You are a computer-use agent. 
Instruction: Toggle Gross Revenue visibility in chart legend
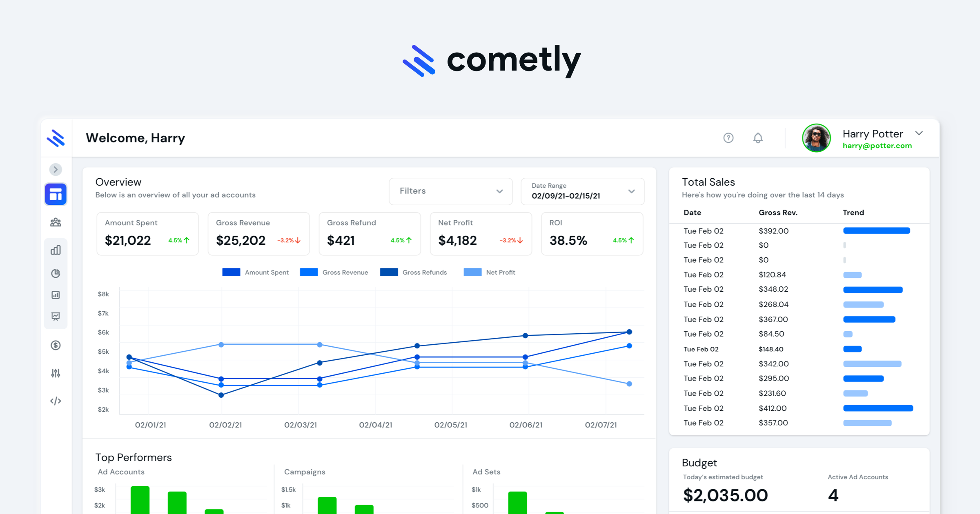tap(334, 272)
